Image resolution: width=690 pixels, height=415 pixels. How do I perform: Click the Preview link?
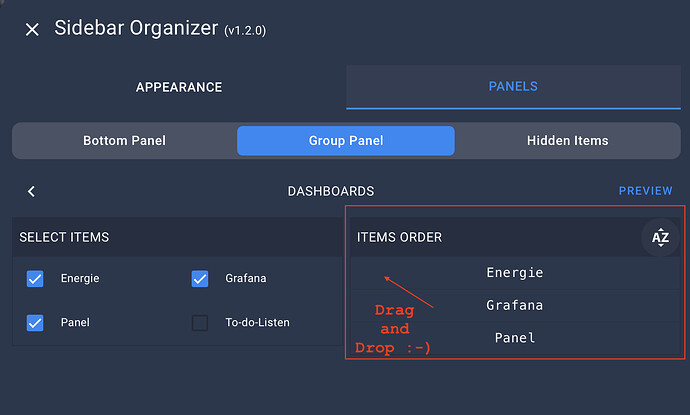645,191
